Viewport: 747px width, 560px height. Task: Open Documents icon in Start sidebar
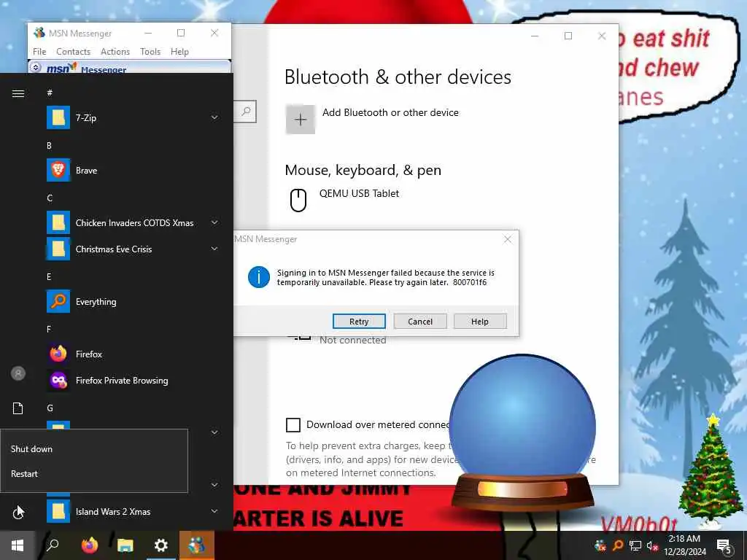(x=18, y=408)
